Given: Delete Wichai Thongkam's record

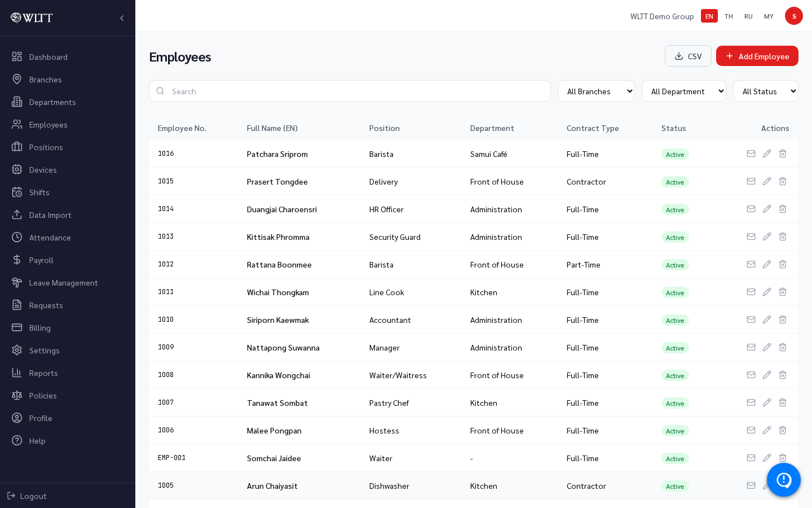Looking at the screenshot, I should [x=783, y=292].
